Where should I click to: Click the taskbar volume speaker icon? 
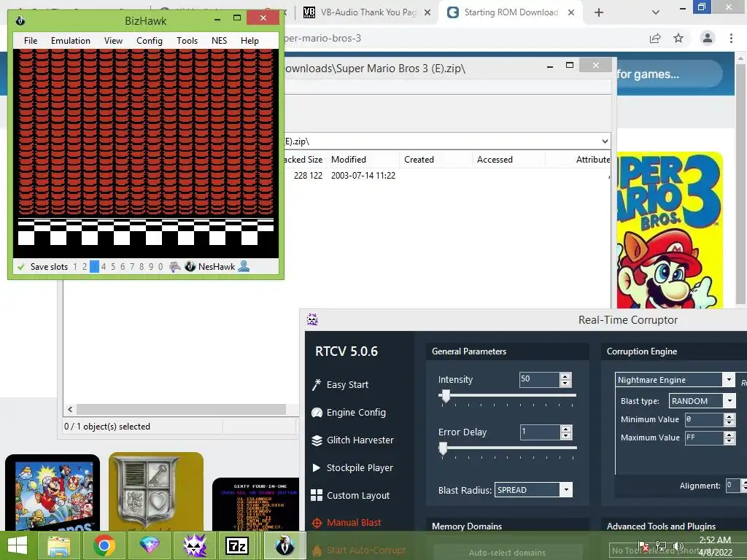pos(678,546)
